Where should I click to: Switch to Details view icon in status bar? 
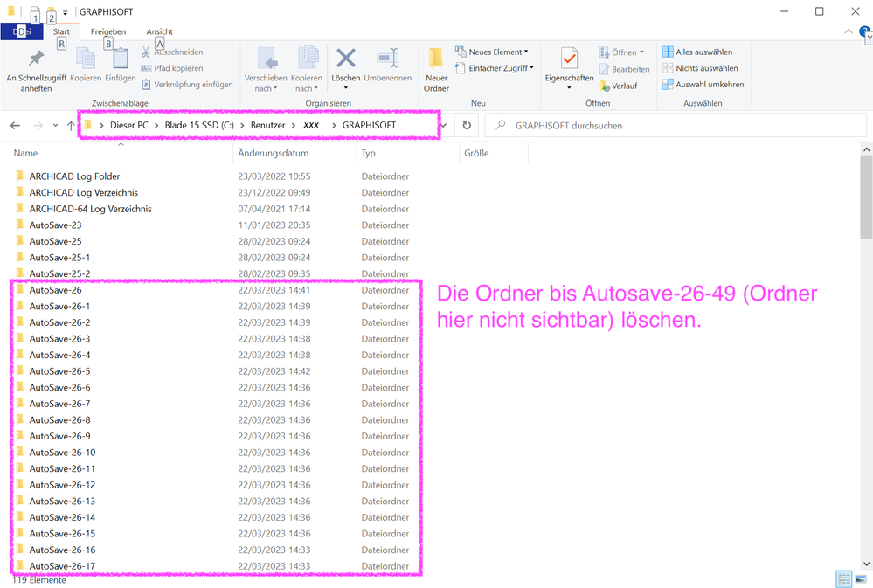tap(844, 578)
